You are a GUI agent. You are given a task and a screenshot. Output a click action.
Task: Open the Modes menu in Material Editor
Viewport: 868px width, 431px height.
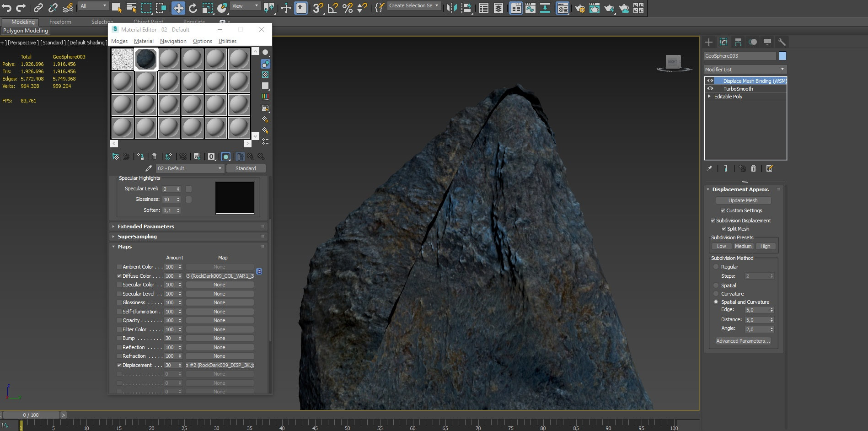coord(119,41)
